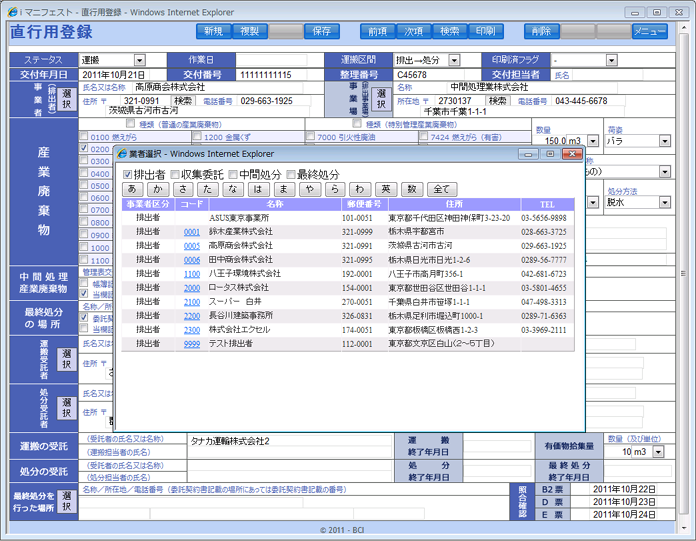696x541 pixels.
Task: Filter companies by 数 (number) button
Action: pos(412,190)
